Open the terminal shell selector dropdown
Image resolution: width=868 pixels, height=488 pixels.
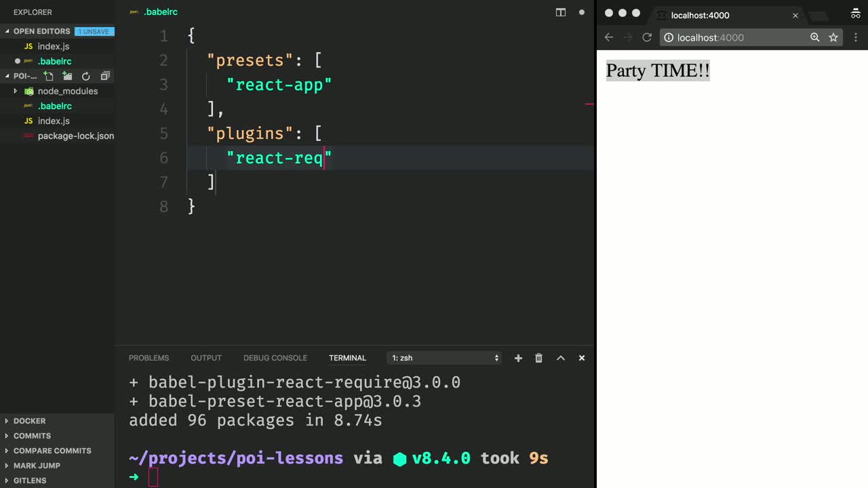coord(445,358)
